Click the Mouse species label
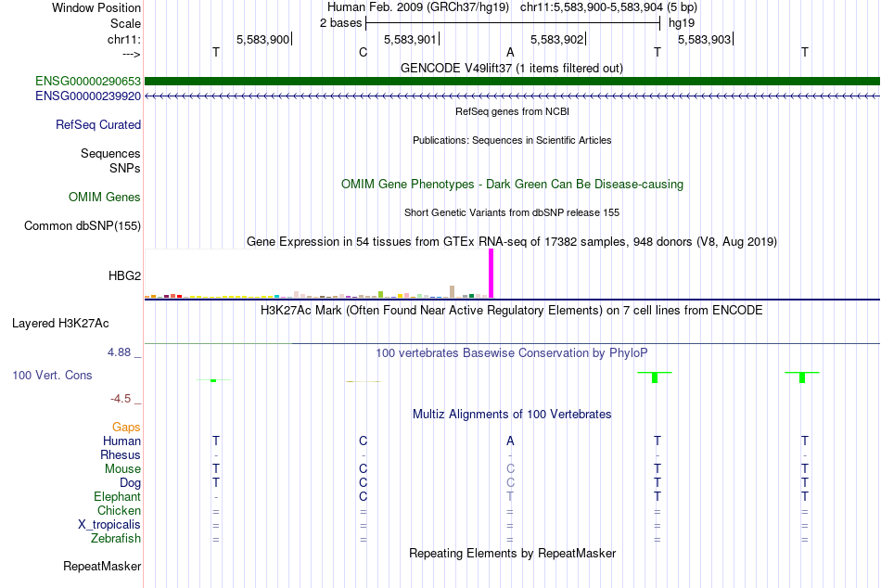 click(x=122, y=469)
